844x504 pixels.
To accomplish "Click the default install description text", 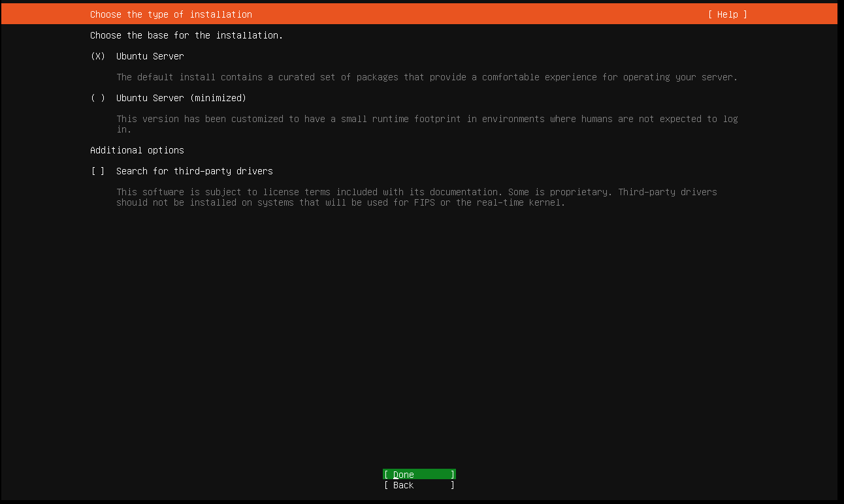I will pyautogui.click(x=427, y=77).
